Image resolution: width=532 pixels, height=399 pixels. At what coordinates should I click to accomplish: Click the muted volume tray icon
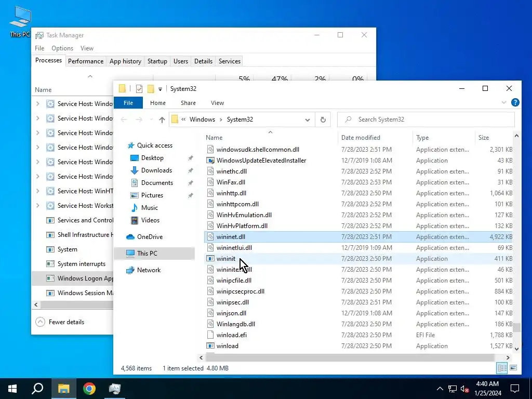[465, 389]
